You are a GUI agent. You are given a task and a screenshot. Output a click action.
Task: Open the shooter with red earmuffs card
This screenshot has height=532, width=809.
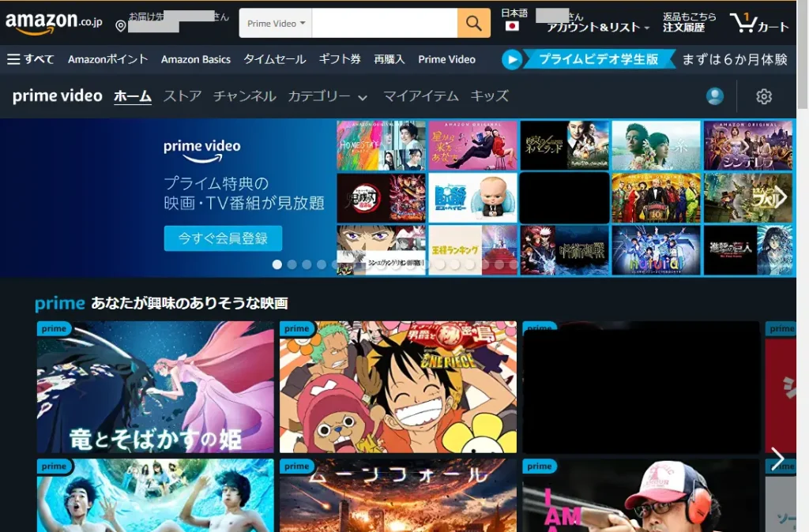[641, 496]
